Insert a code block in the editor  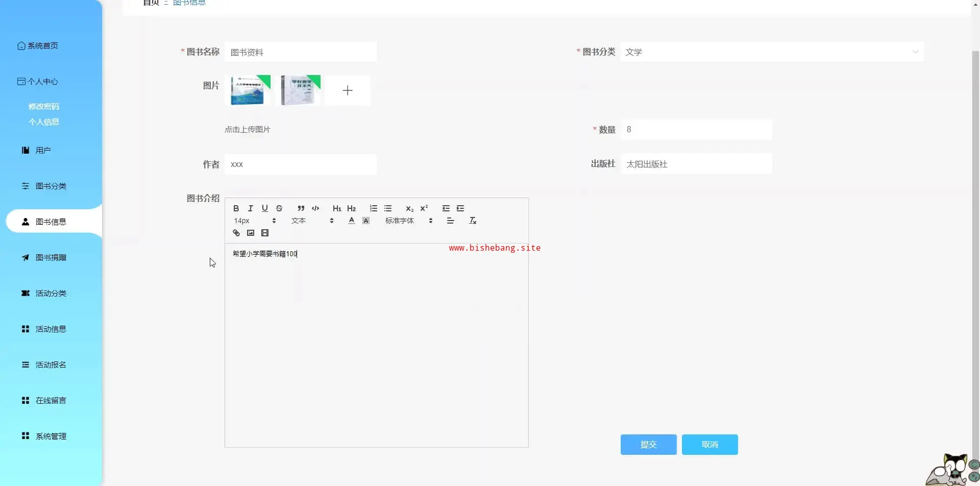[315, 208]
